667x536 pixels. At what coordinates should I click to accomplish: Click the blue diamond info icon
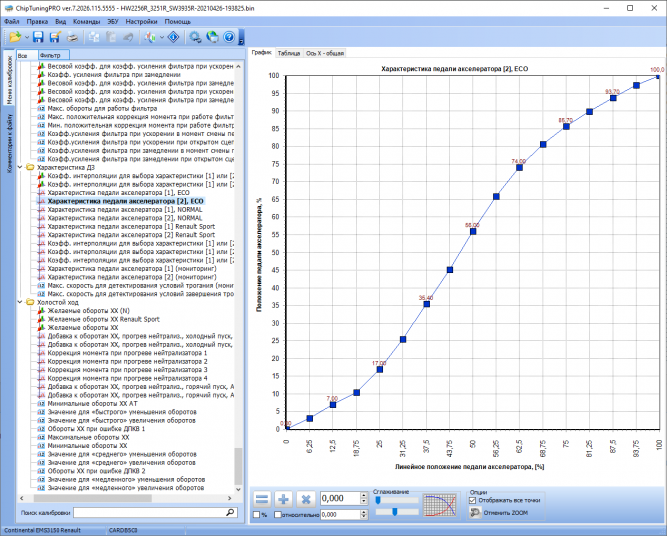pos(174,37)
